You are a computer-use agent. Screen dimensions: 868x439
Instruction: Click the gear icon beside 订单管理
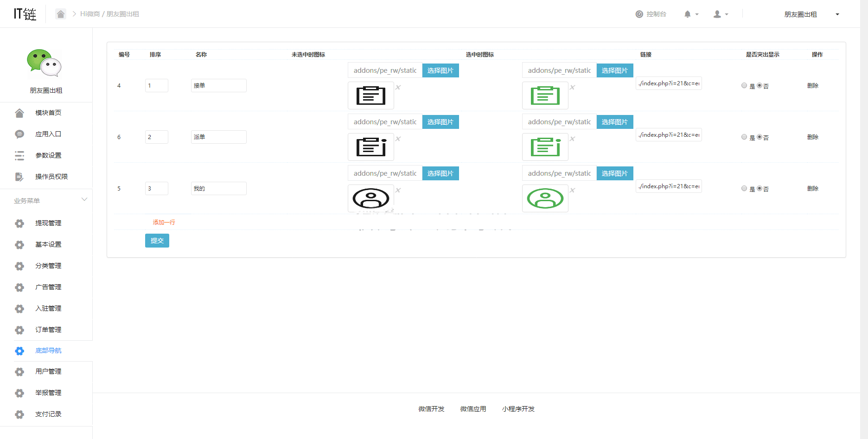pyautogui.click(x=19, y=330)
